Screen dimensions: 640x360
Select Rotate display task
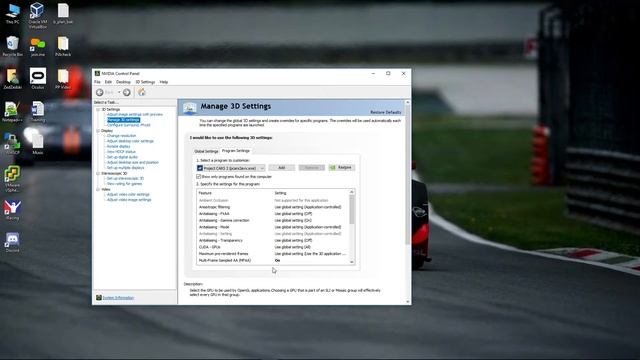pyautogui.click(x=118, y=146)
